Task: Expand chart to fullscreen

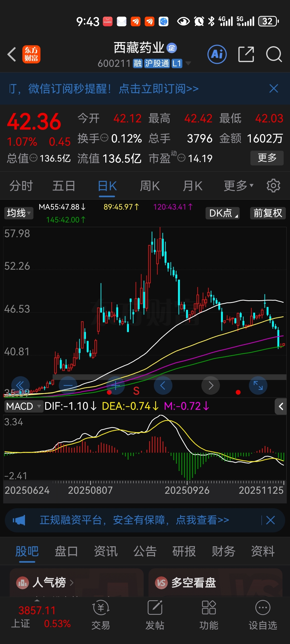Action: click(258, 386)
